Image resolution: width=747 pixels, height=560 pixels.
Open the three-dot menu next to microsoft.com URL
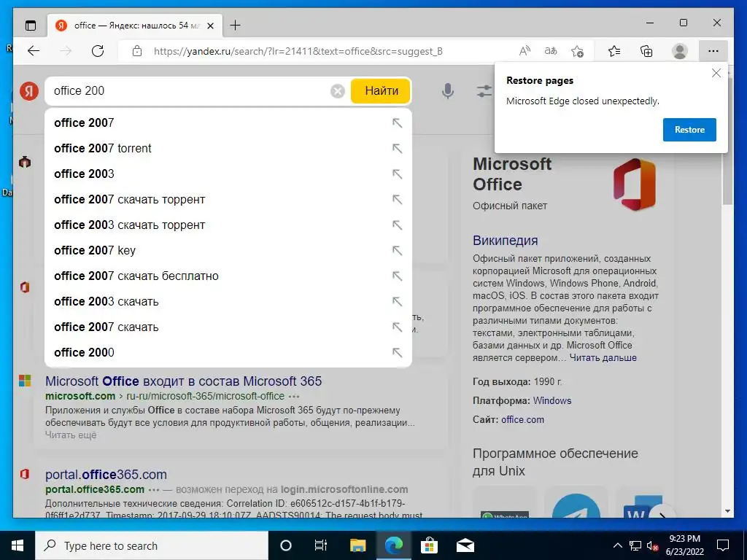pyautogui.click(x=294, y=396)
